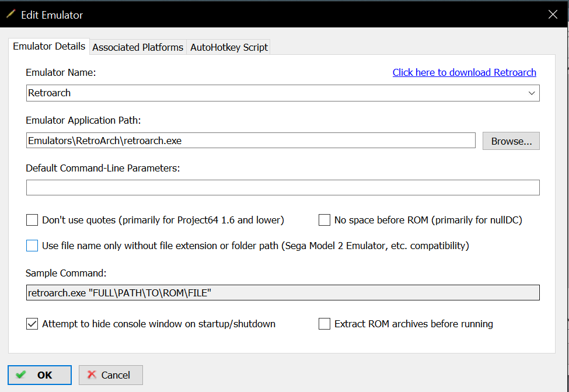Switch to the Emulator Details tab
Image resolution: width=569 pixels, height=392 pixels.
coord(49,47)
